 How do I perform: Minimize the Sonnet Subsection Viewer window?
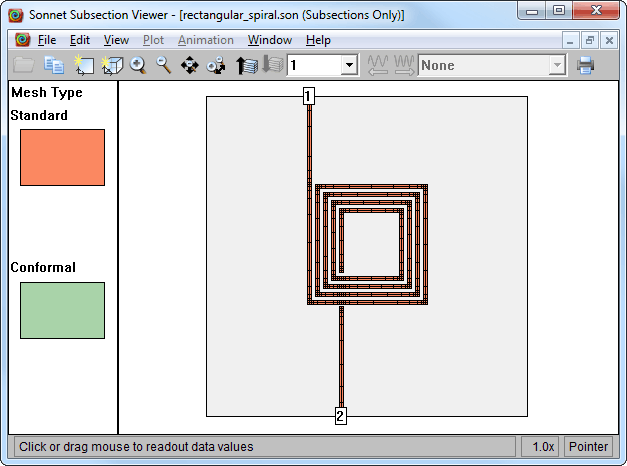[x=532, y=11]
